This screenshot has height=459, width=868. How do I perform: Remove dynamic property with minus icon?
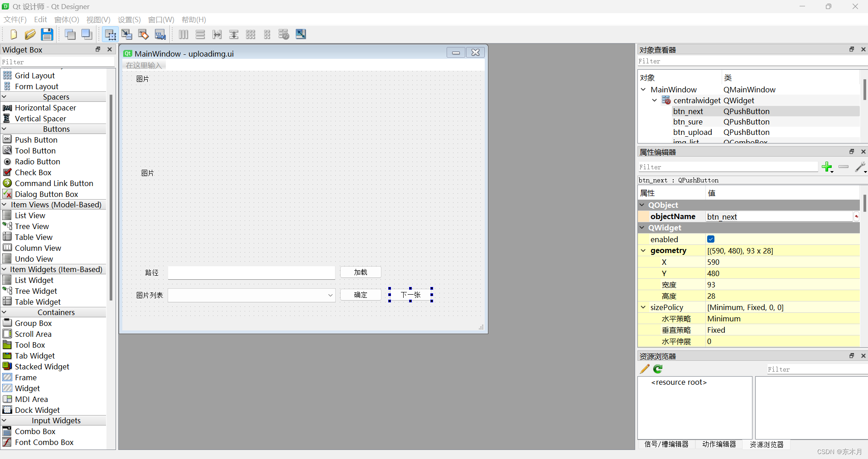tap(844, 167)
